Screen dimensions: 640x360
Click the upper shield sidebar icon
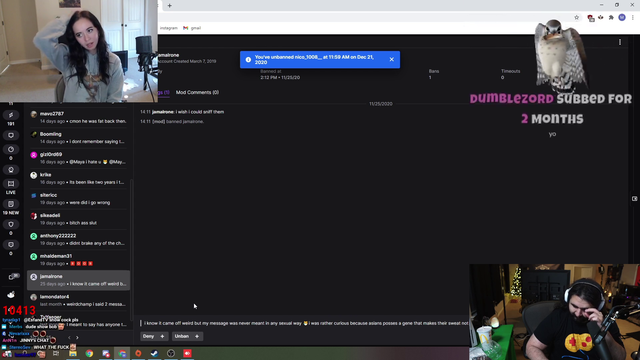point(11,224)
